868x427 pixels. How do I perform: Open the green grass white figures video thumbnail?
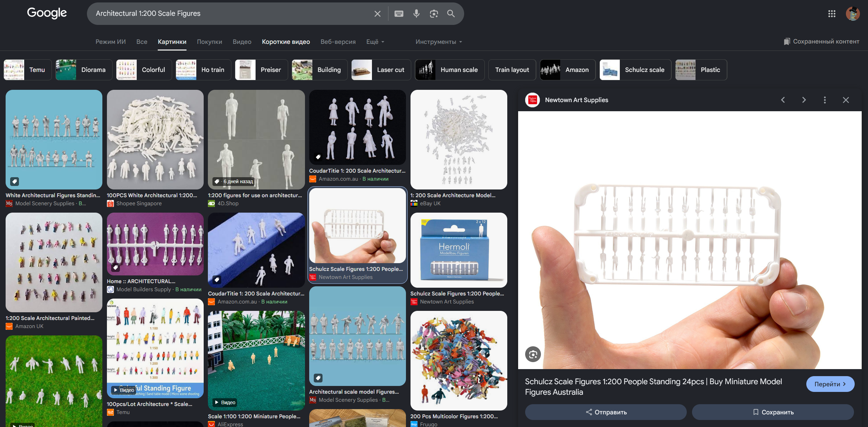(54, 381)
